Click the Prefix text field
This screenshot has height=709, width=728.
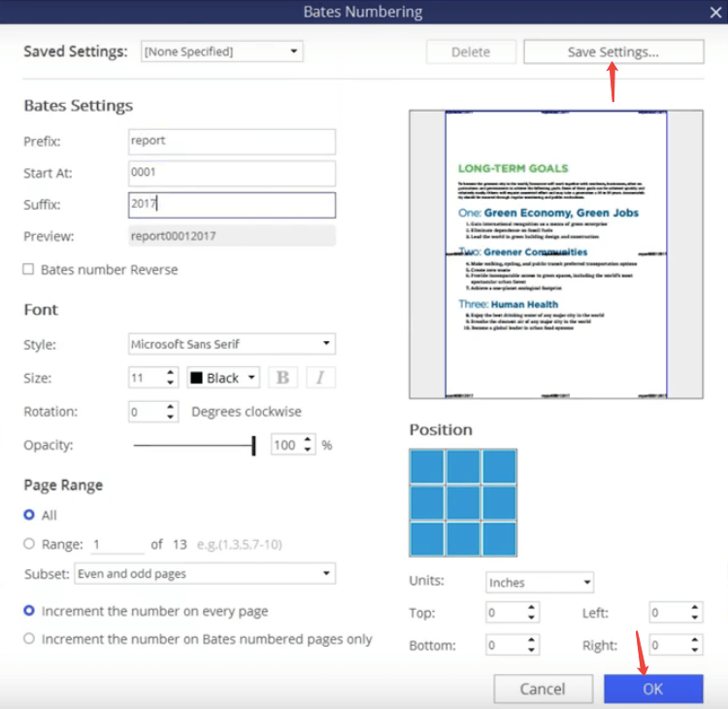(232, 141)
